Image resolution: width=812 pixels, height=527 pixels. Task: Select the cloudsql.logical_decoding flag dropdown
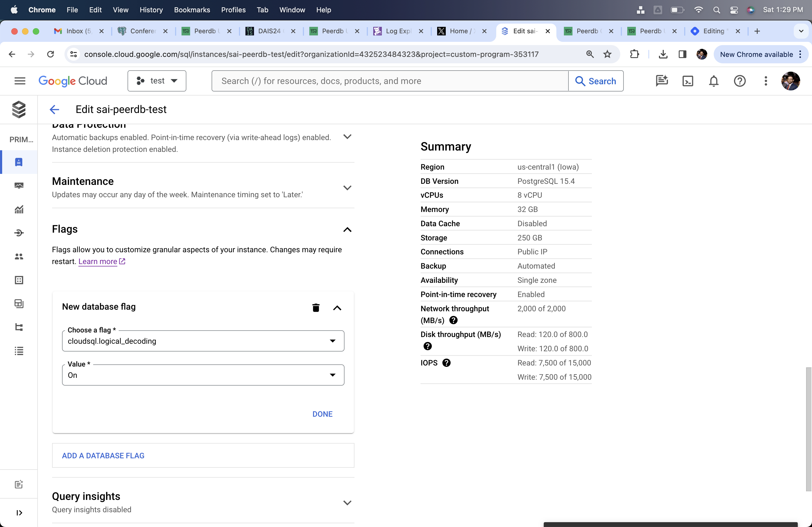[x=203, y=341]
